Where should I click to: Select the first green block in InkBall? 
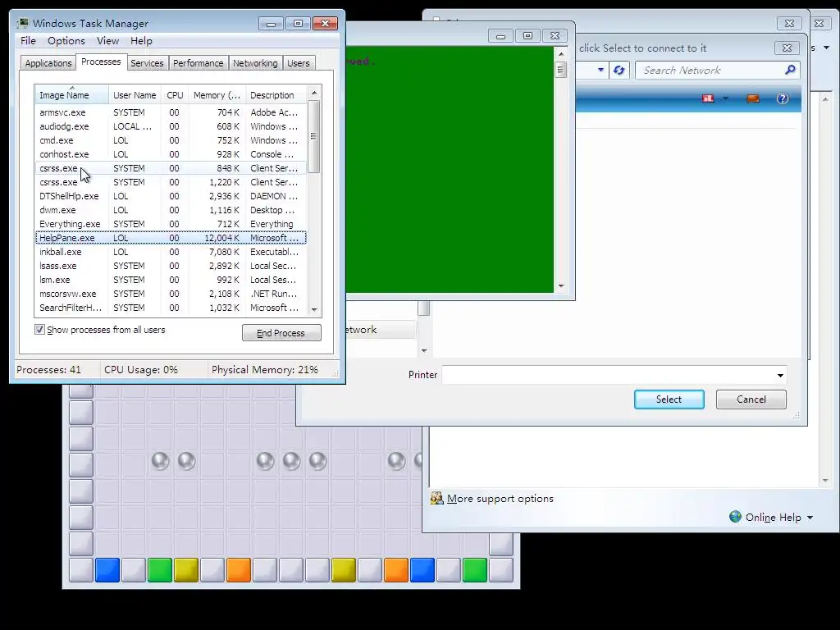point(160,570)
